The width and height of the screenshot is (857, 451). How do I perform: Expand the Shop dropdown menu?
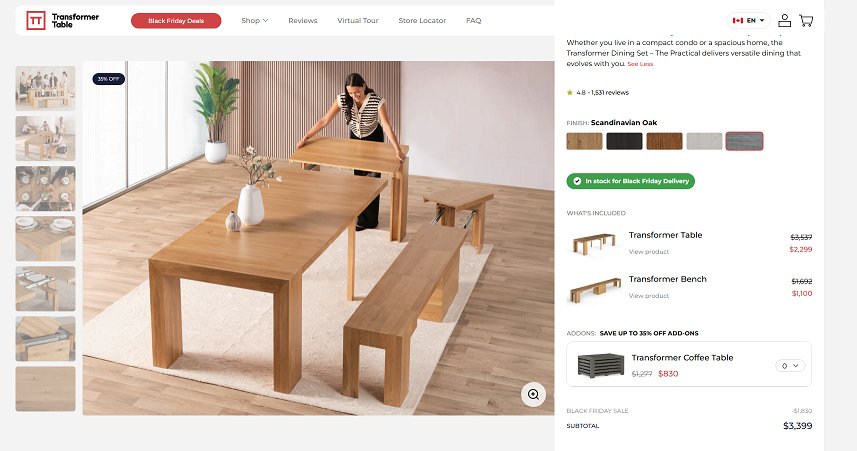pyautogui.click(x=255, y=21)
